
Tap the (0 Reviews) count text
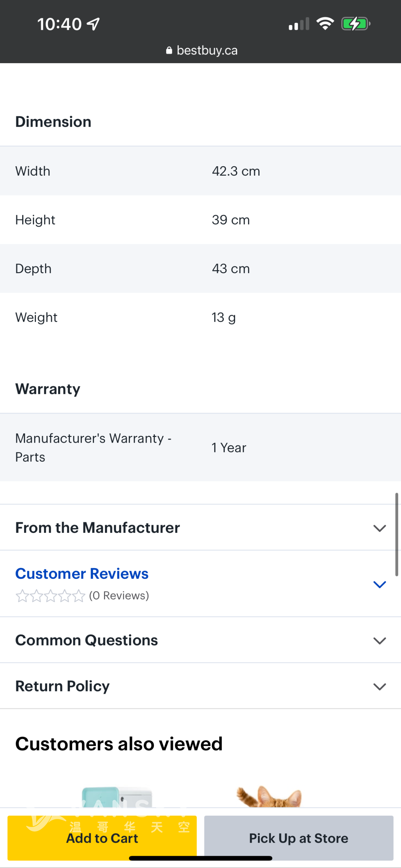[119, 596]
